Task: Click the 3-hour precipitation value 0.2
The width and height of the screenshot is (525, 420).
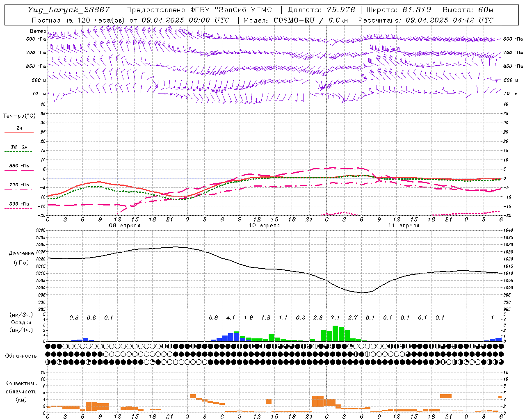Action: coord(301,317)
